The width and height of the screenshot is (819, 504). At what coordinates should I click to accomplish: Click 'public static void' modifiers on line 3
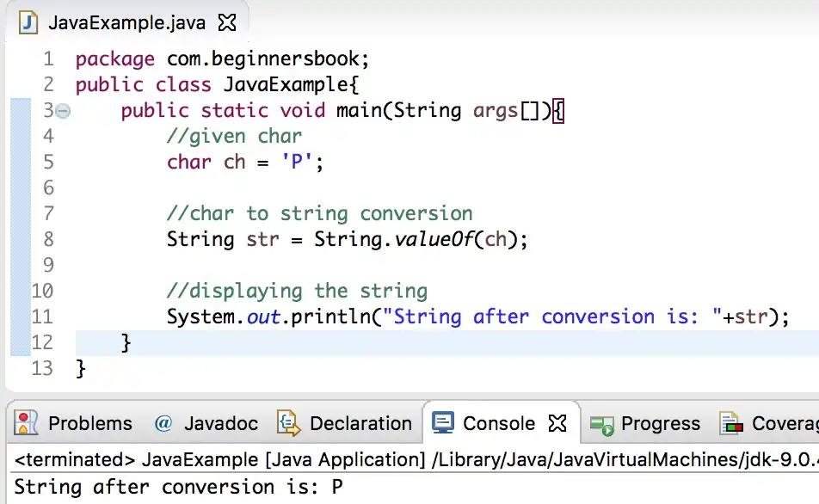click(x=223, y=111)
